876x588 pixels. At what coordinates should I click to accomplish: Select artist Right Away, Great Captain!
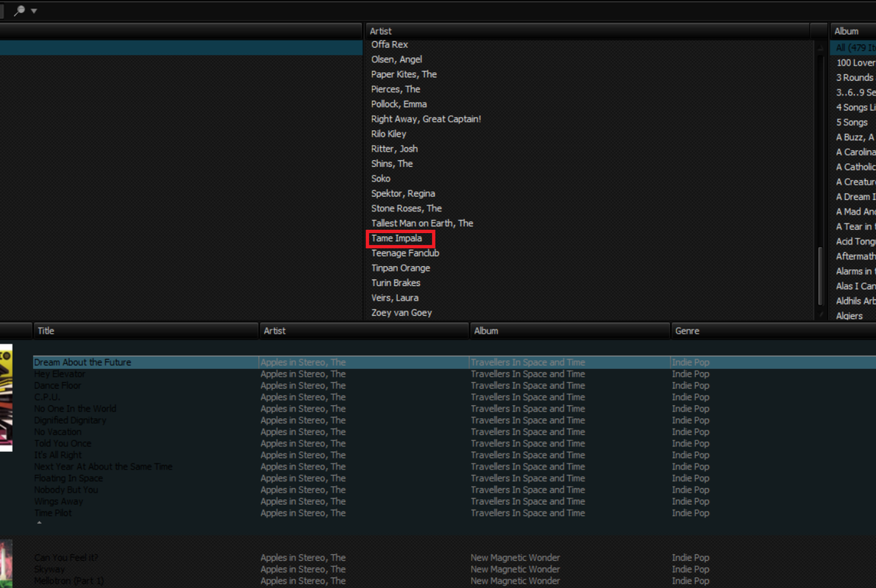(x=427, y=119)
